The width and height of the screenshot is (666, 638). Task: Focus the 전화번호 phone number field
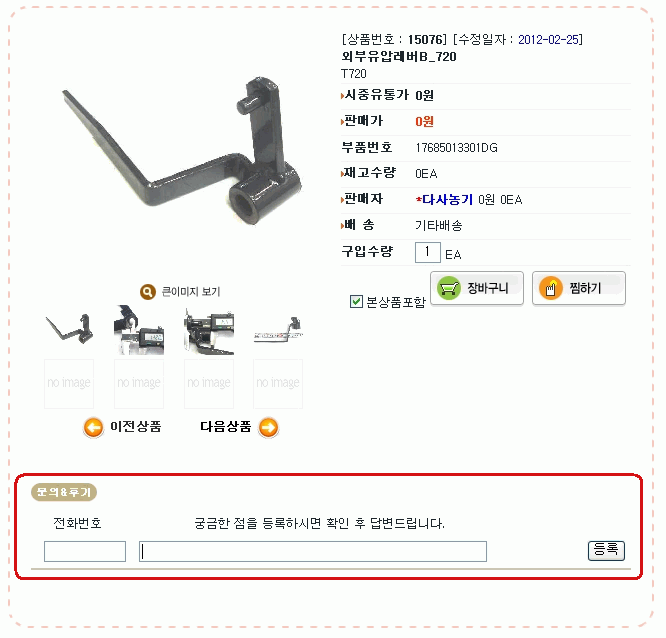pos(85,551)
